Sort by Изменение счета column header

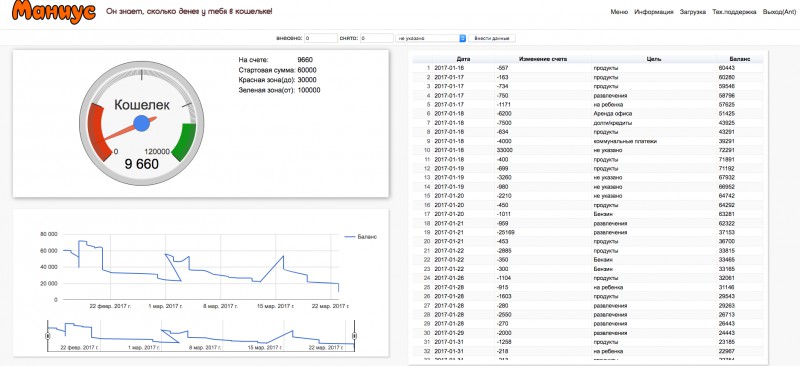pos(543,59)
